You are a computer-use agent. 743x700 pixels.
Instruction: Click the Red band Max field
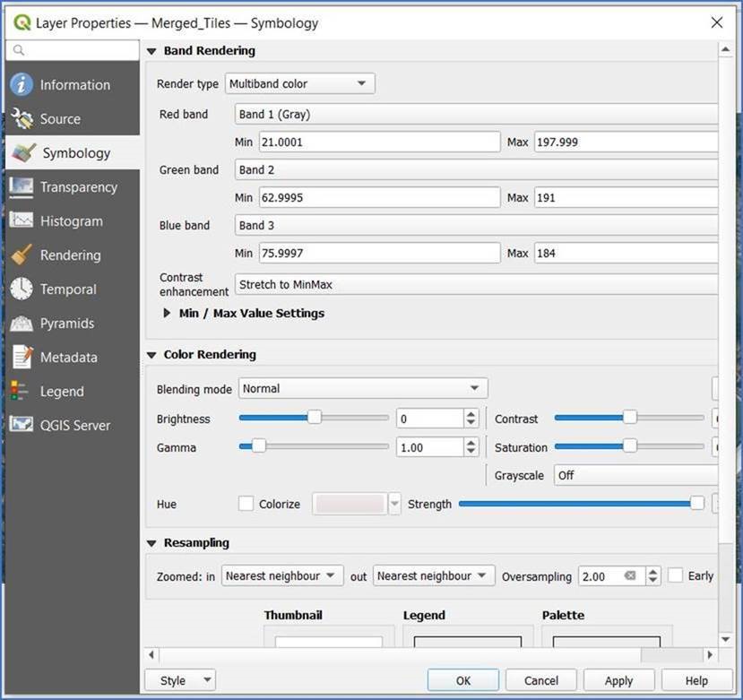click(x=626, y=143)
